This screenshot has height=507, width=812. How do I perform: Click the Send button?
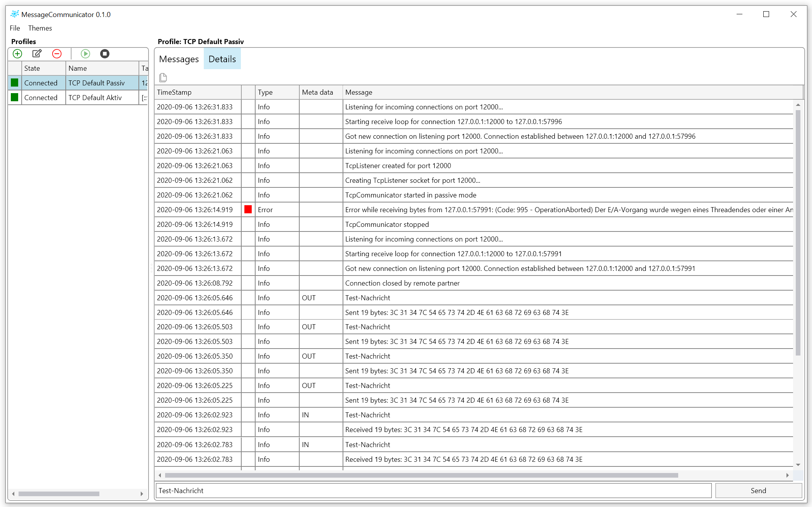(x=758, y=490)
